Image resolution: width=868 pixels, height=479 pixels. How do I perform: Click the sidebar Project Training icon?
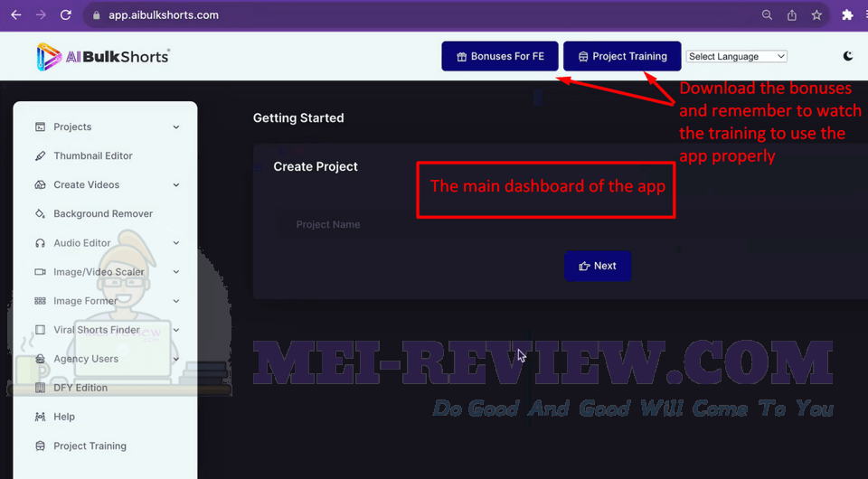(x=40, y=446)
